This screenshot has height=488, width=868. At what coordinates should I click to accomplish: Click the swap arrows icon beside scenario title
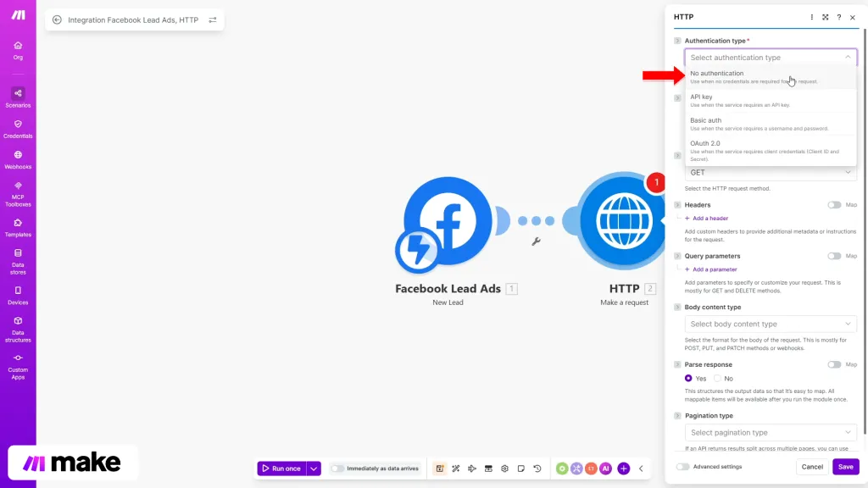pyautogui.click(x=213, y=20)
